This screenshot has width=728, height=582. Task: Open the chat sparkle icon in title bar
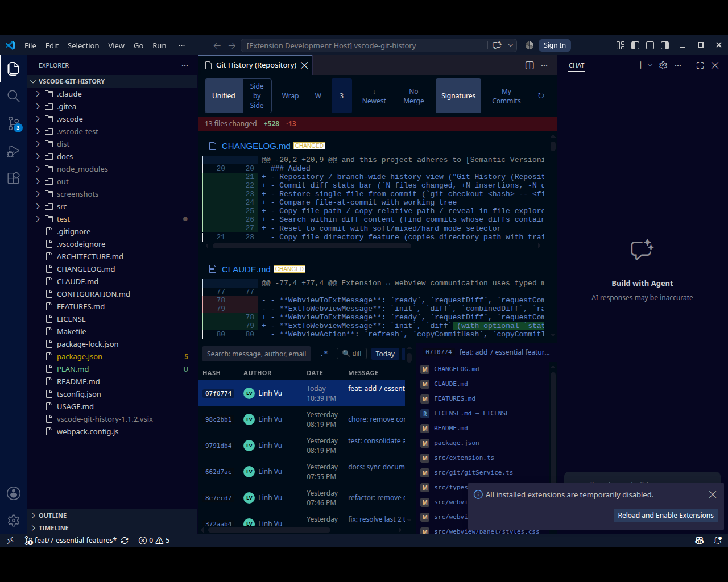pos(497,45)
